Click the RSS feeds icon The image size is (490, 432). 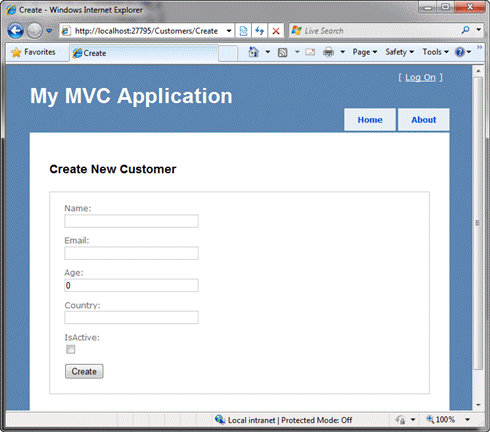(x=283, y=52)
